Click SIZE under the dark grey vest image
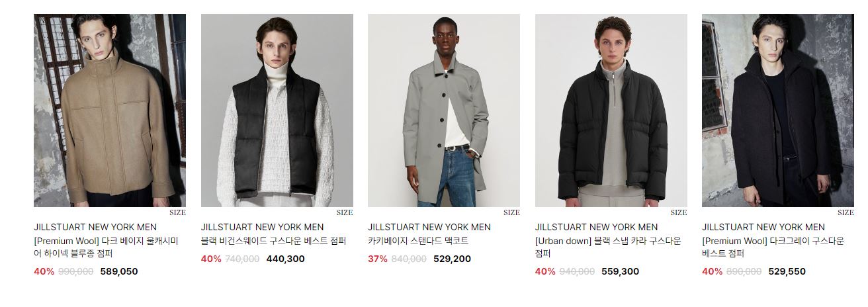 pos(846,212)
